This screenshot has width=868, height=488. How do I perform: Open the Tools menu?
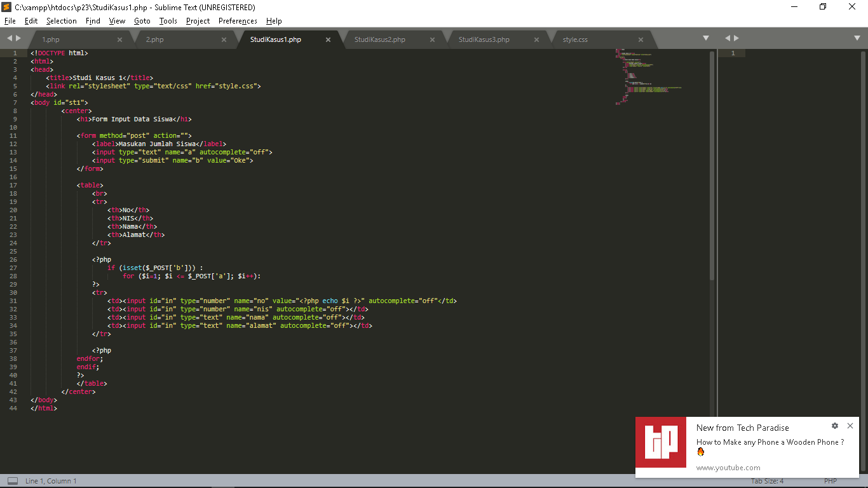point(168,20)
